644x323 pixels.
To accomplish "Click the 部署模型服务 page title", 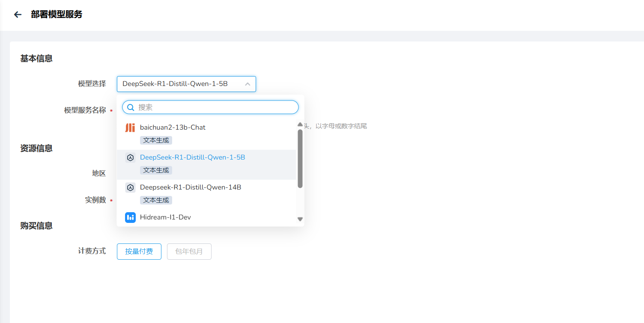I will [57, 15].
